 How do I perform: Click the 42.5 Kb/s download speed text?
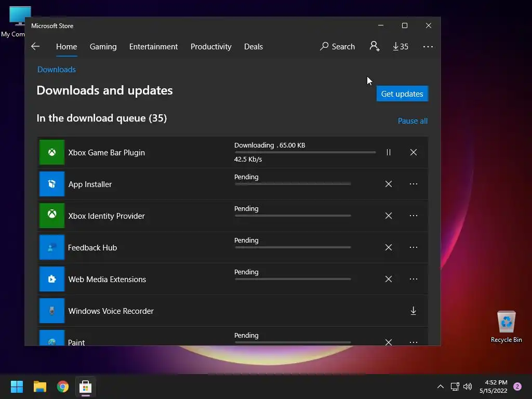click(248, 159)
